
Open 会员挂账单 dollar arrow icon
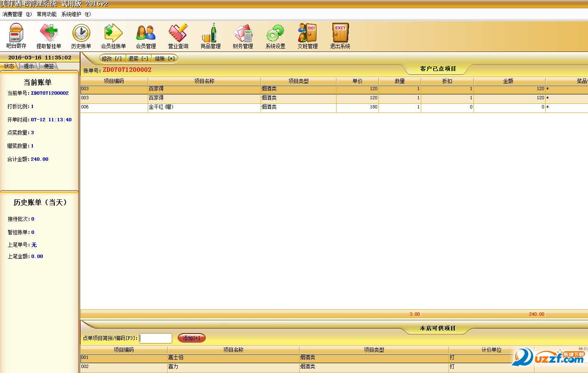click(113, 36)
